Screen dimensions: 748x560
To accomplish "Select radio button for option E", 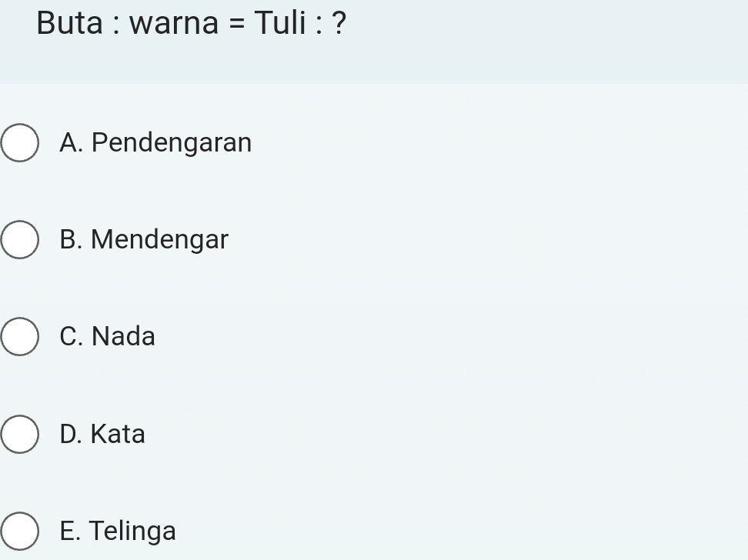I will [19, 531].
